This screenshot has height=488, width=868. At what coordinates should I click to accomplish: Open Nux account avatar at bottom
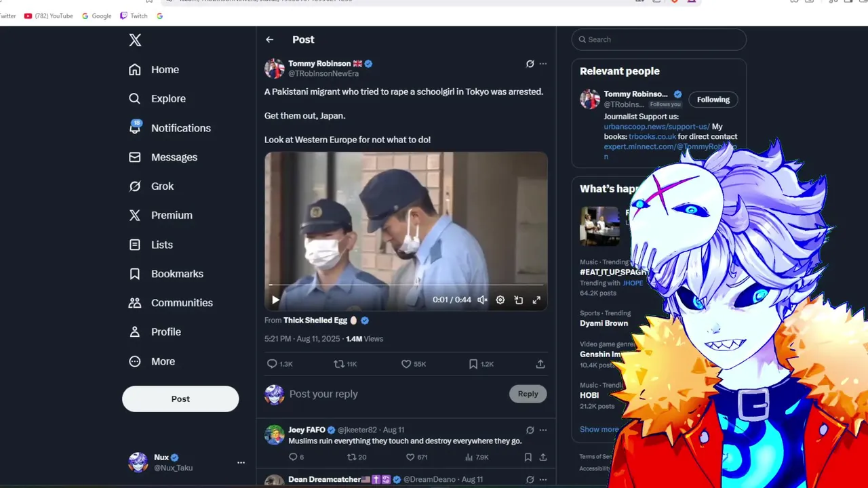138,462
